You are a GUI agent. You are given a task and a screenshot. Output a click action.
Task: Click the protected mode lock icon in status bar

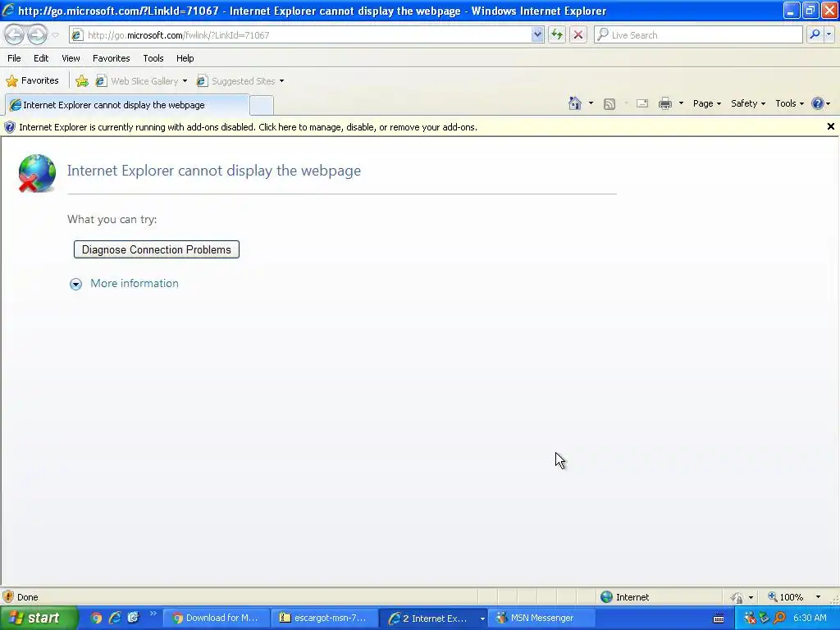pyautogui.click(x=737, y=597)
